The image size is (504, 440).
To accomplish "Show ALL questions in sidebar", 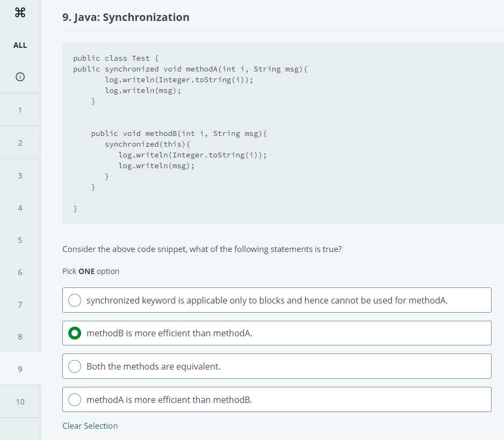I will pyautogui.click(x=20, y=45).
